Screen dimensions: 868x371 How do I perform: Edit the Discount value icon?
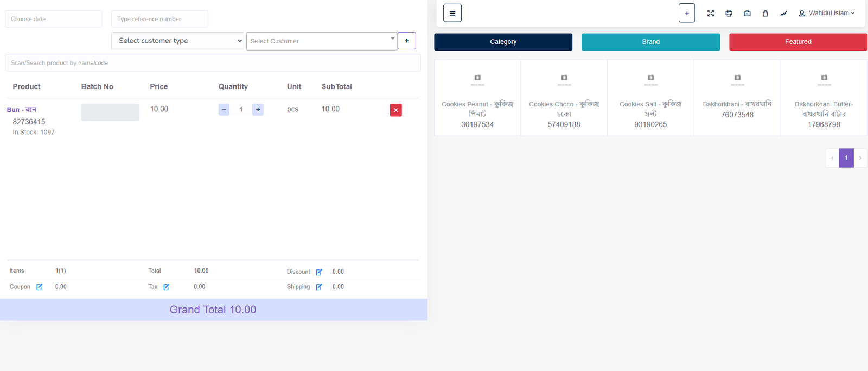[x=319, y=272]
